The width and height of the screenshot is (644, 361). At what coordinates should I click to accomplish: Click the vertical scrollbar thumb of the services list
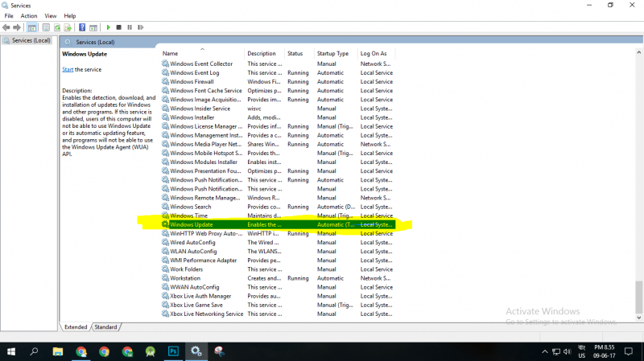pyautogui.click(x=638, y=297)
